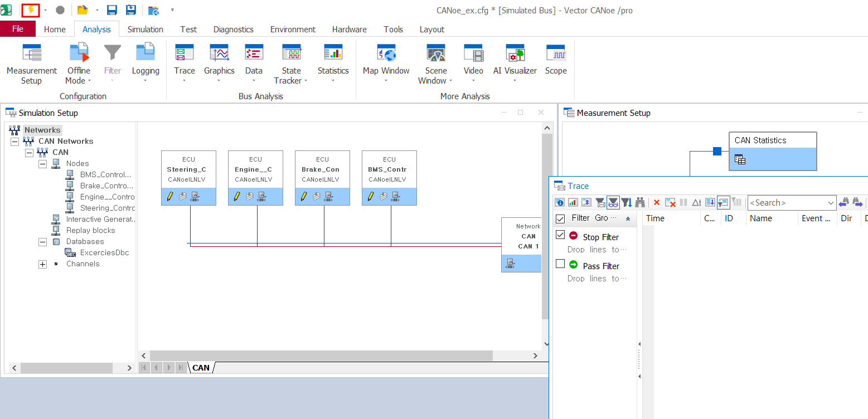The height and width of the screenshot is (419, 868).
Task: Collapse the Nodes tree branch
Action: [x=43, y=164]
